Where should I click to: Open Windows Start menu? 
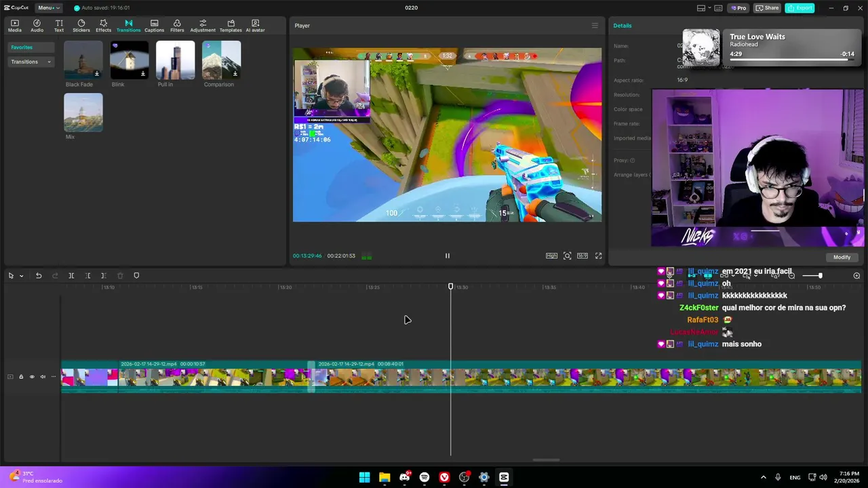click(x=365, y=477)
